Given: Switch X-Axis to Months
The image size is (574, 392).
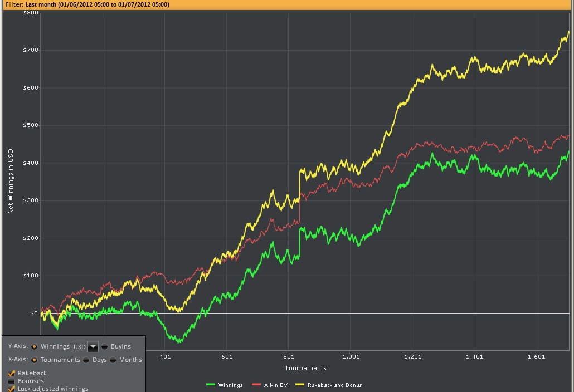Looking at the screenshot, I should pyautogui.click(x=113, y=360).
